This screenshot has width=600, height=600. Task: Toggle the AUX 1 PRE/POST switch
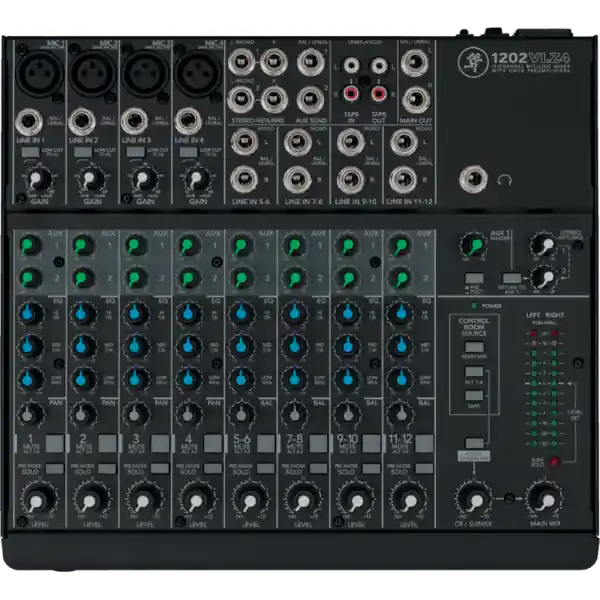474,279
